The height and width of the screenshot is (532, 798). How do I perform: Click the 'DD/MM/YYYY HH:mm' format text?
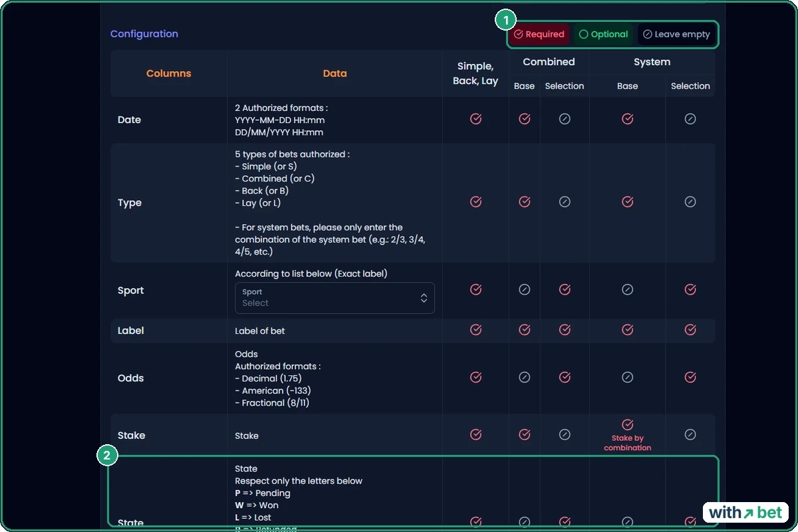(279, 132)
